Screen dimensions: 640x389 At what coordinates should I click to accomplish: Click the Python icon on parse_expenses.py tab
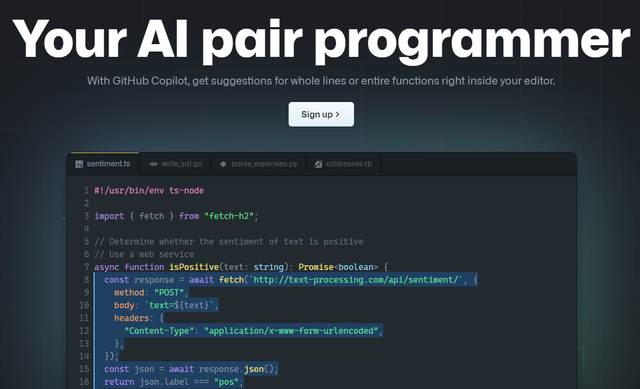pyautogui.click(x=223, y=164)
